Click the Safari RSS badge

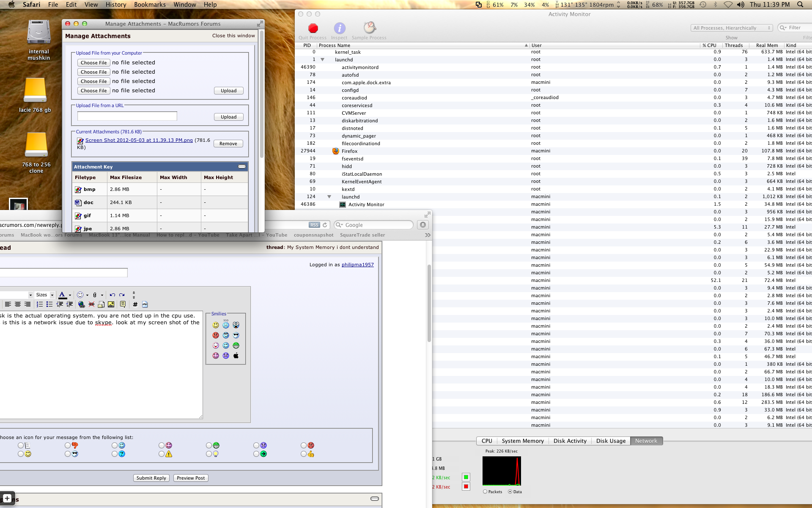click(x=314, y=225)
